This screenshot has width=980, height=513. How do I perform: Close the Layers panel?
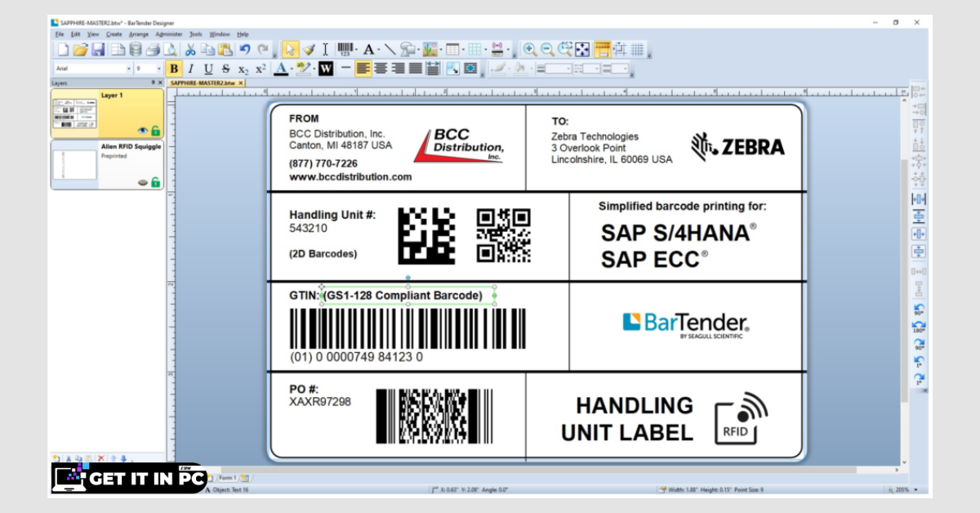[161, 83]
